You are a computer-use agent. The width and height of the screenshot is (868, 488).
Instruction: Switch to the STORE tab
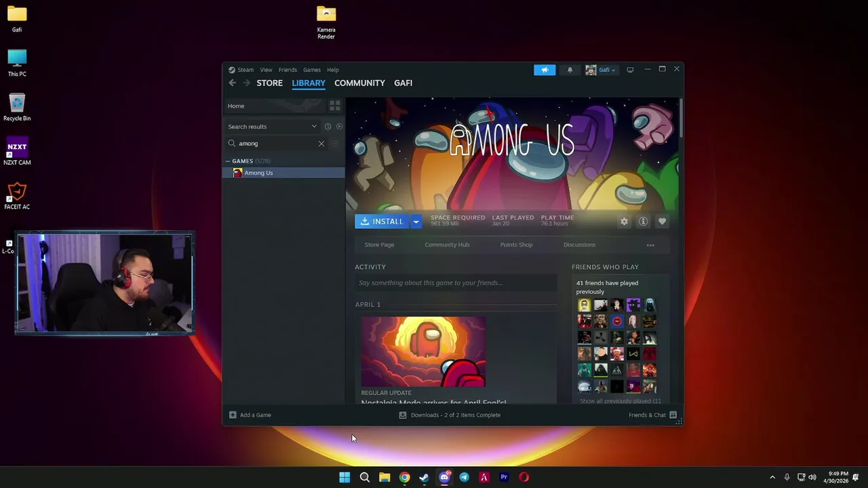click(269, 83)
